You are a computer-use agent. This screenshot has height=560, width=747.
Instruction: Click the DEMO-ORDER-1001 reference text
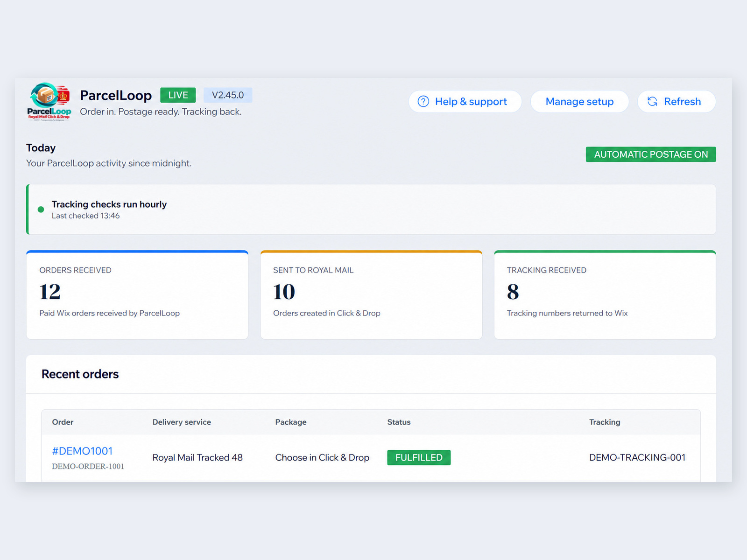88,466
